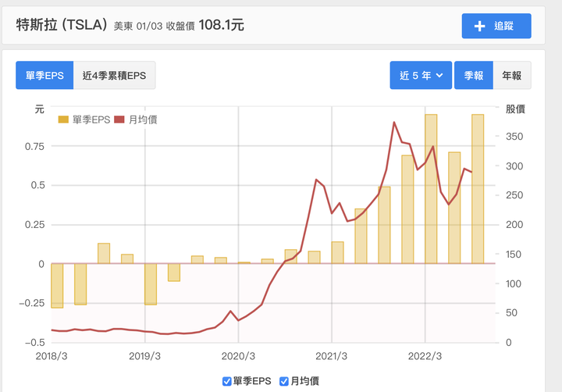Click the last tallest EPS bar

[478, 189]
